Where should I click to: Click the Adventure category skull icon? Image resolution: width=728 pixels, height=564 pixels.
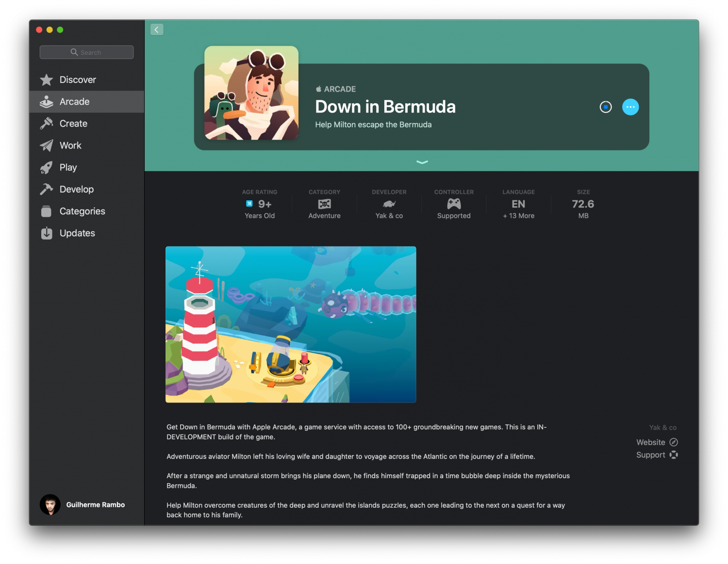pyautogui.click(x=325, y=204)
